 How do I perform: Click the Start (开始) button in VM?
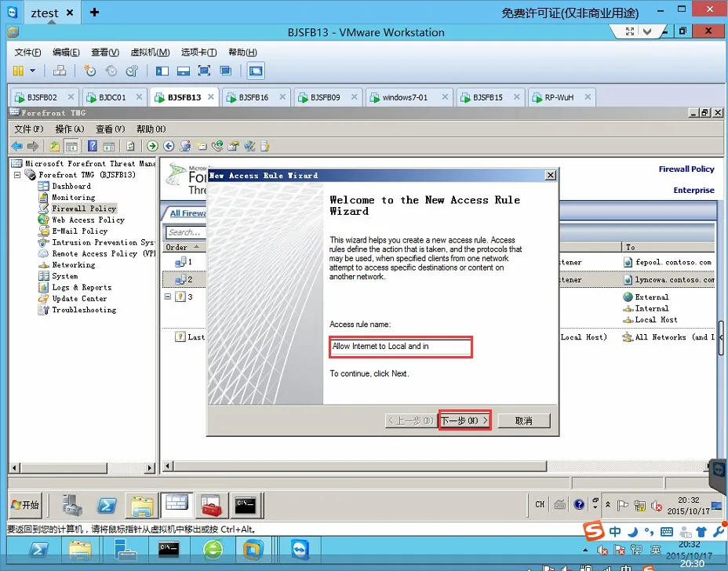click(x=25, y=505)
